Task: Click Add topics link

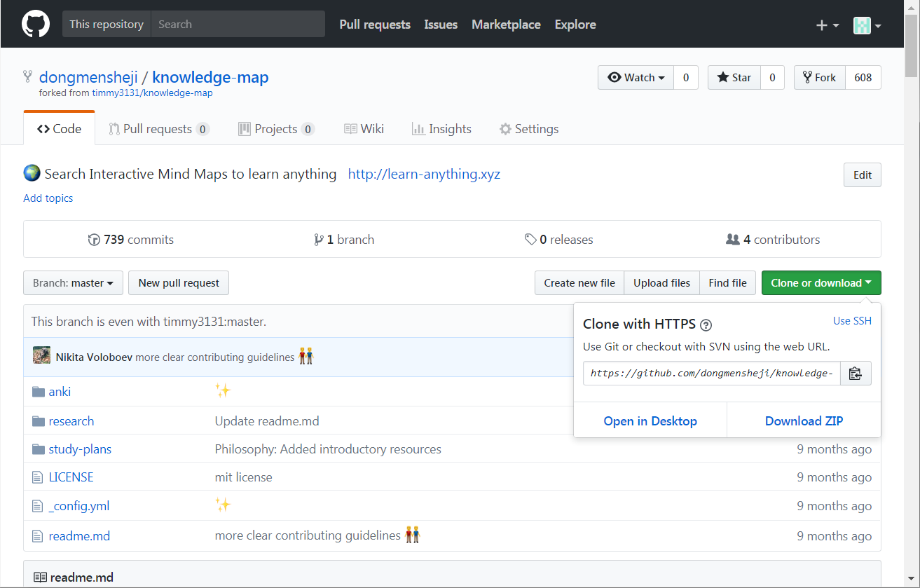Action: [x=48, y=198]
